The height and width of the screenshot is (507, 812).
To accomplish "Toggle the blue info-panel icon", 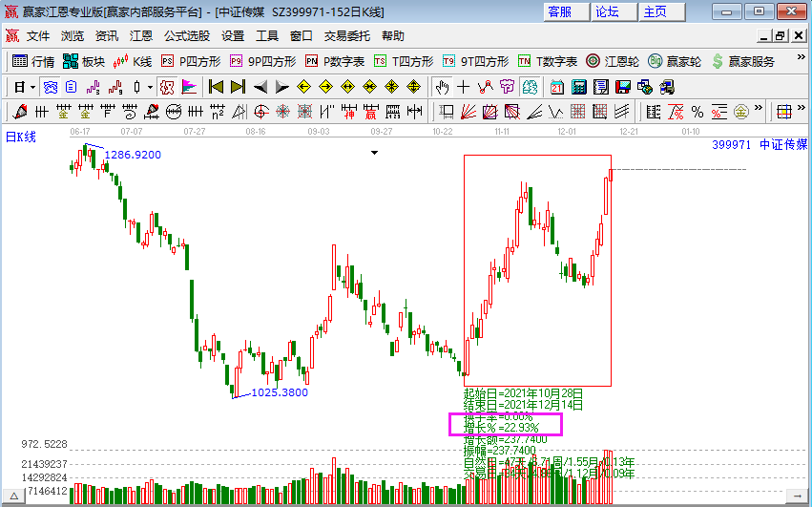I will pos(51,87).
